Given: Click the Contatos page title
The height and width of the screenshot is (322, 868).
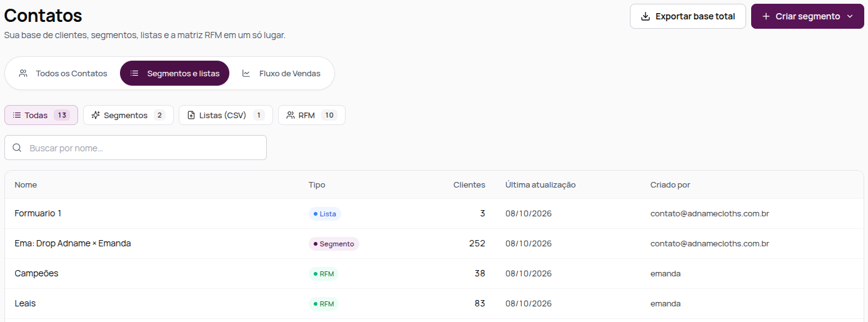Looking at the screenshot, I should click(43, 15).
